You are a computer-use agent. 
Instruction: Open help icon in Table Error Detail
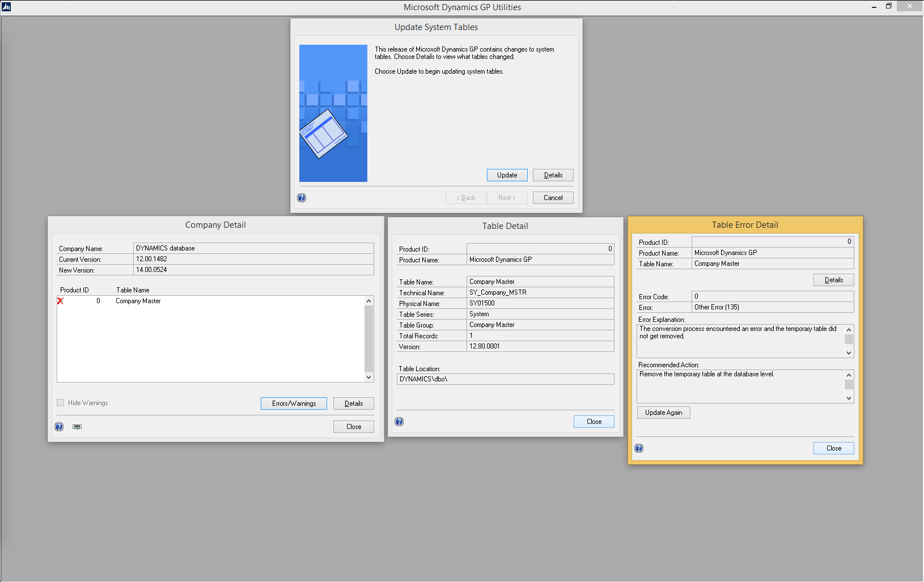click(x=639, y=448)
